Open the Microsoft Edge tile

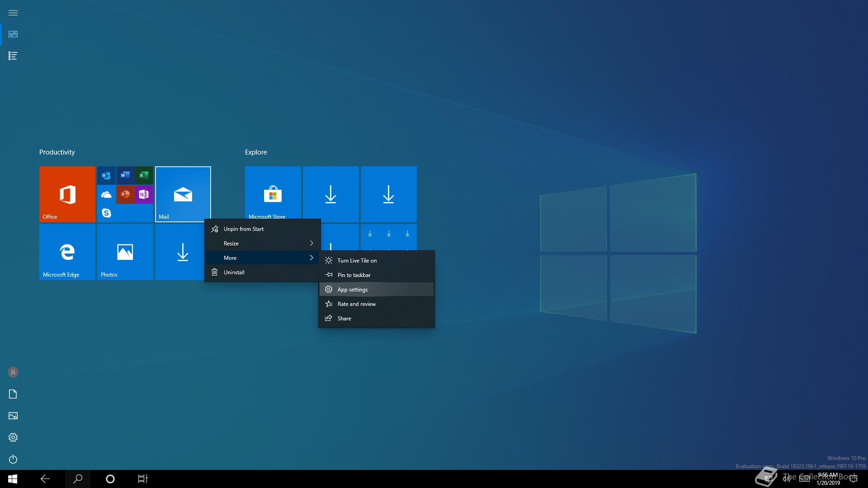pos(67,252)
